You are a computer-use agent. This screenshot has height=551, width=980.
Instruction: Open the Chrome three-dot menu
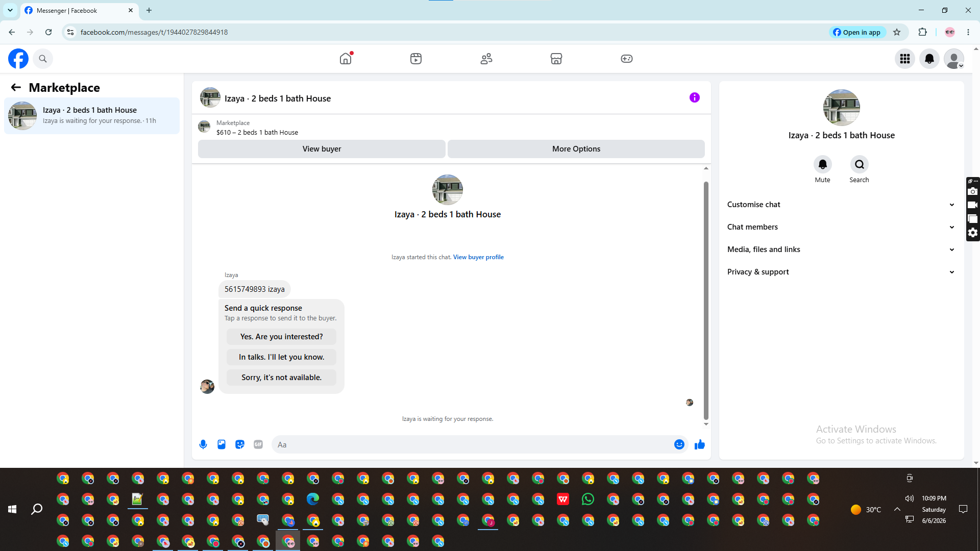point(968,32)
